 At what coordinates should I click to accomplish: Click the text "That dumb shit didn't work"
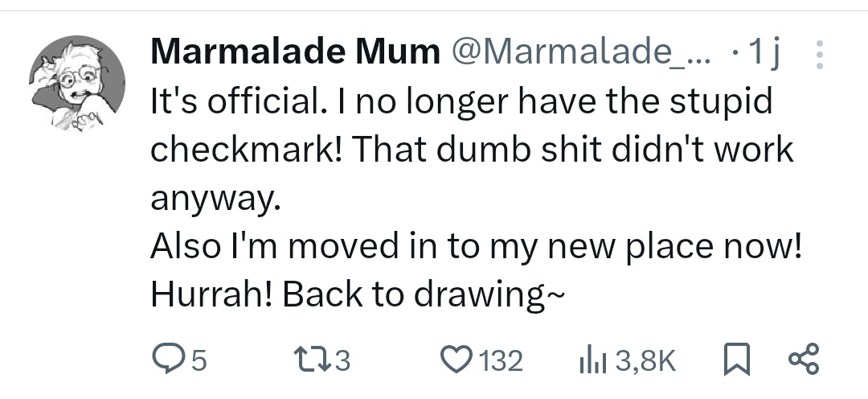pyautogui.click(x=572, y=150)
